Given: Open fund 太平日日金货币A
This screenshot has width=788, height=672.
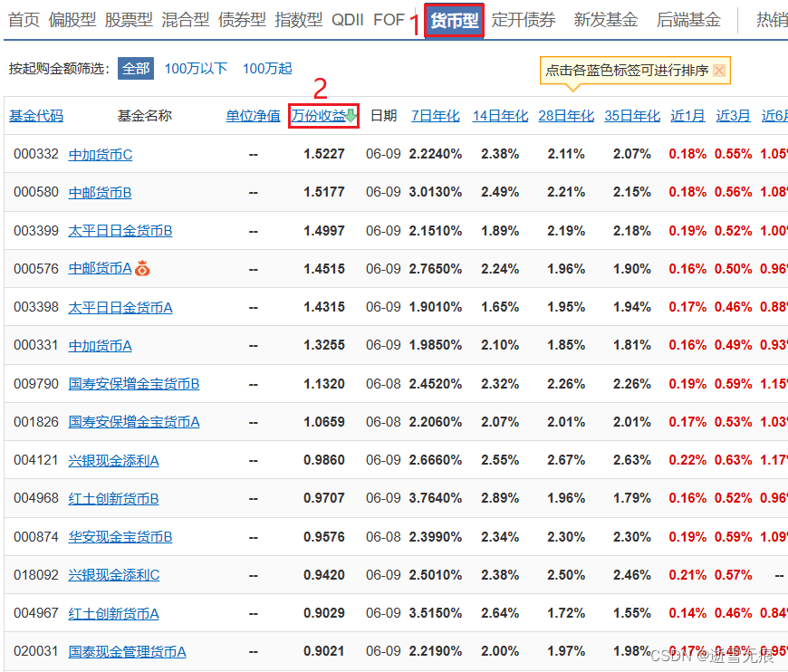Looking at the screenshot, I should point(120,307).
